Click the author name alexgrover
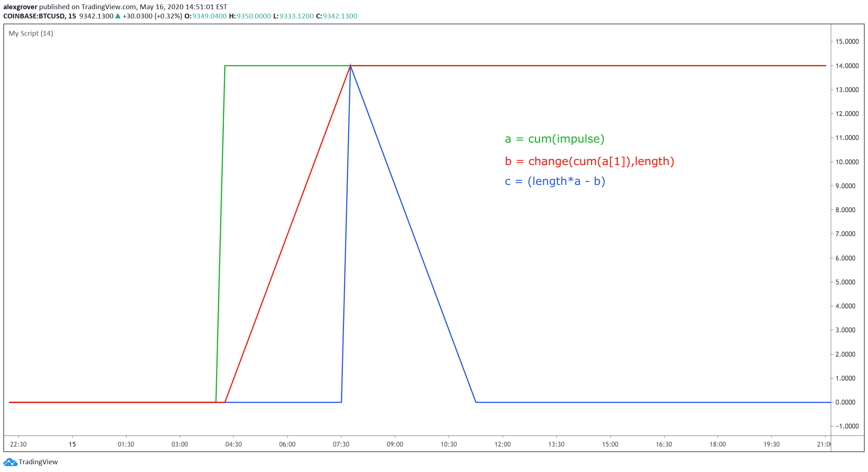868x472 pixels. (x=20, y=7)
